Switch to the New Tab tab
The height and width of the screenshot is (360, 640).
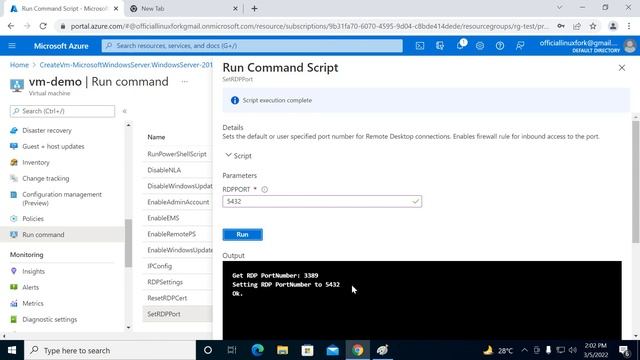[184, 9]
